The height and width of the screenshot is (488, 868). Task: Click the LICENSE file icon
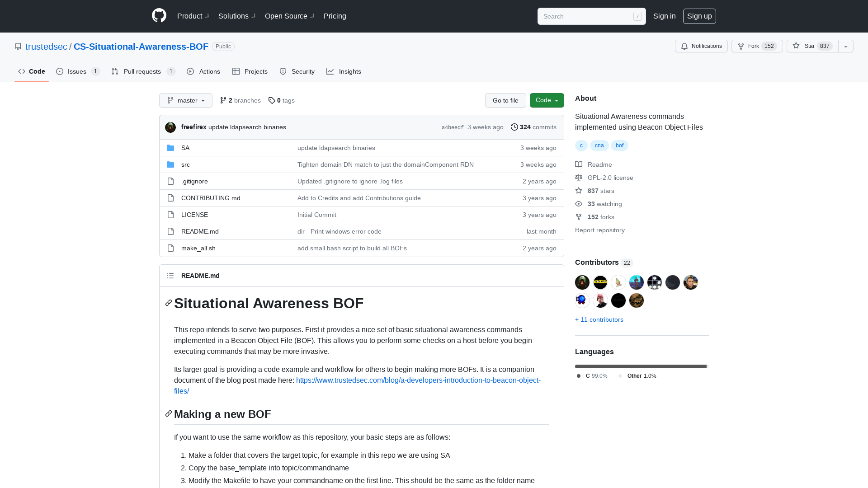click(170, 215)
